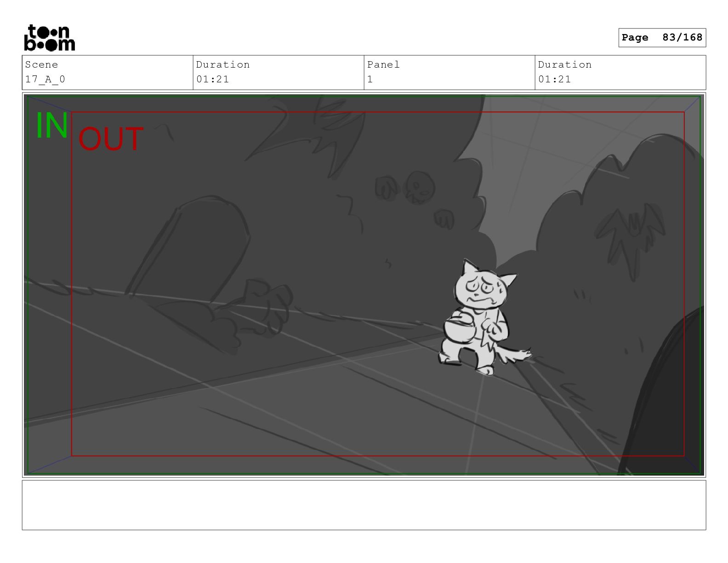Click the Toon Boom logo
Screen dimensions: 728x563
[49, 38]
